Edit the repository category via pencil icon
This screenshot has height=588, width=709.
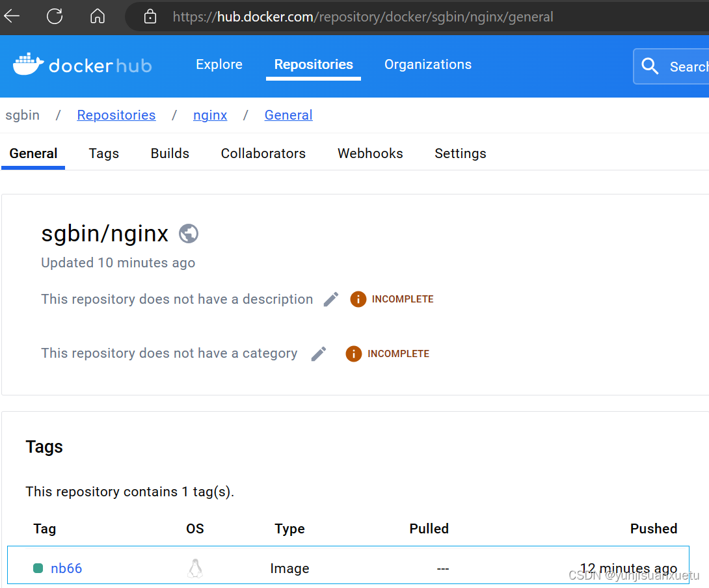tap(319, 353)
